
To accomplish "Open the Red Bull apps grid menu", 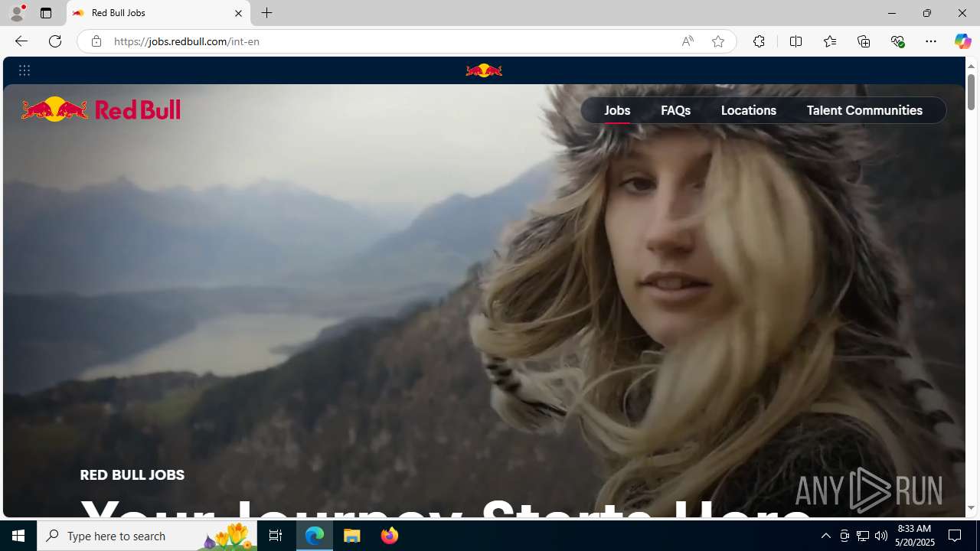I will pyautogui.click(x=24, y=70).
